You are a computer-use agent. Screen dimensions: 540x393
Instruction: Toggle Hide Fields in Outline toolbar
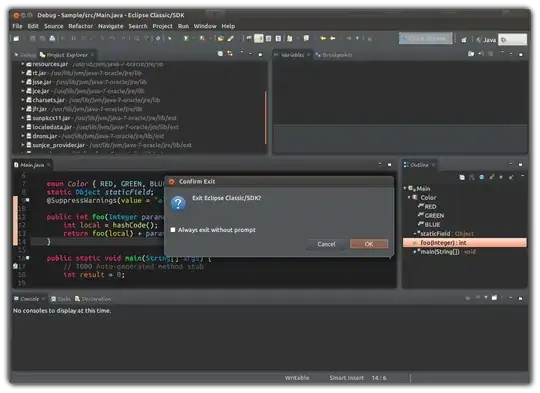(482, 177)
